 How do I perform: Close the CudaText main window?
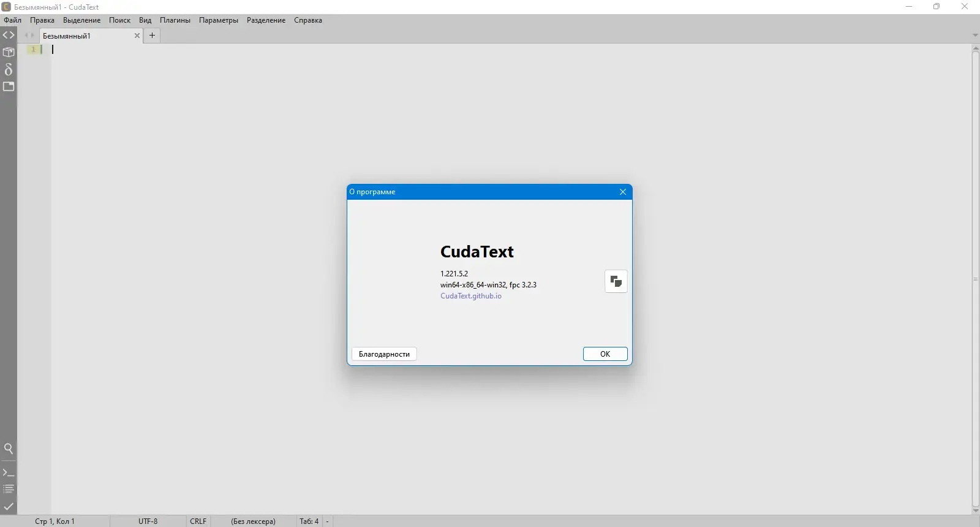[x=965, y=7]
